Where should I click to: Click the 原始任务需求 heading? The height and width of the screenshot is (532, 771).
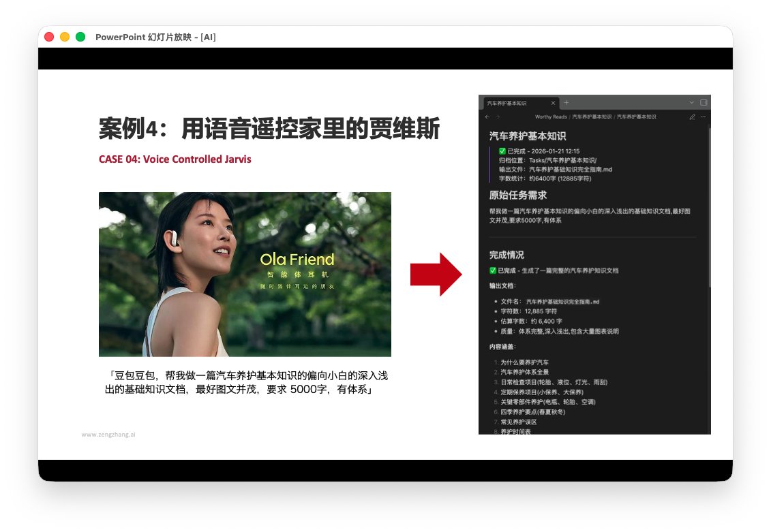pos(518,195)
